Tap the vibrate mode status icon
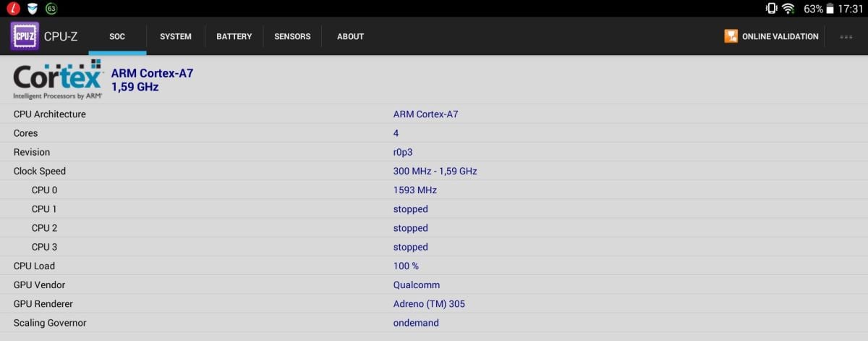Viewport: 868px width, 341px height. (x=771, y=9)
